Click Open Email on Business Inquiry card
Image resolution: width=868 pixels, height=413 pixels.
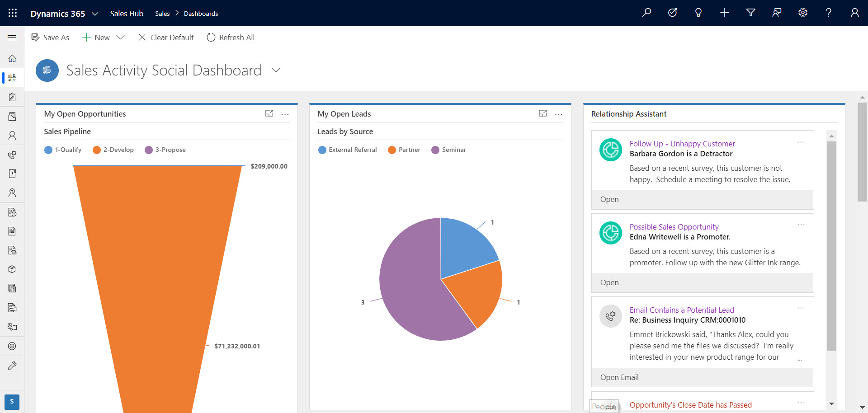point(619,377)
